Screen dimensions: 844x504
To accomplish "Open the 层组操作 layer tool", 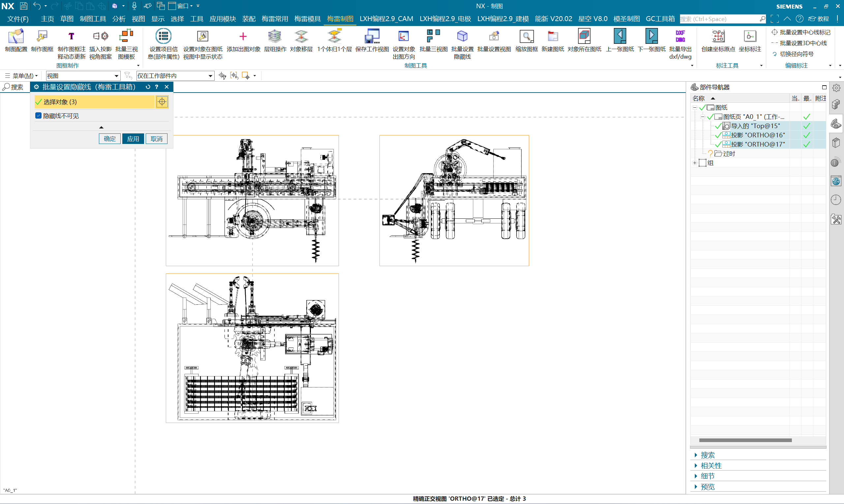I will (x=275, y=40).
